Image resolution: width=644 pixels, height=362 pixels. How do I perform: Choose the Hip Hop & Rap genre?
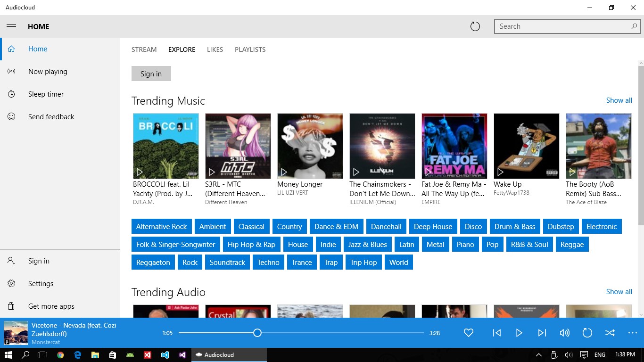(251, 245)
